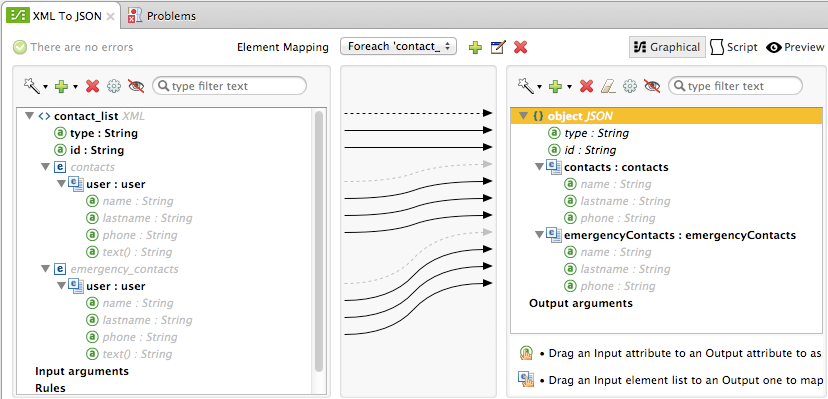Click the output contacts list icon

[x=553, y=167]
